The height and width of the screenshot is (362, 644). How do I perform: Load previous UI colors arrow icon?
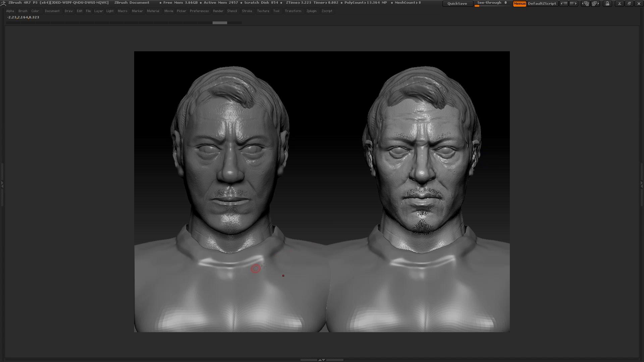[x=564, y=4]
